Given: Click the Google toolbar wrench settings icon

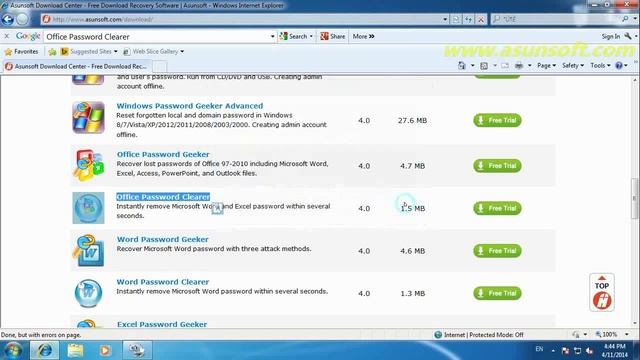Looking at the screenshot, I should (x=628, y=36).
